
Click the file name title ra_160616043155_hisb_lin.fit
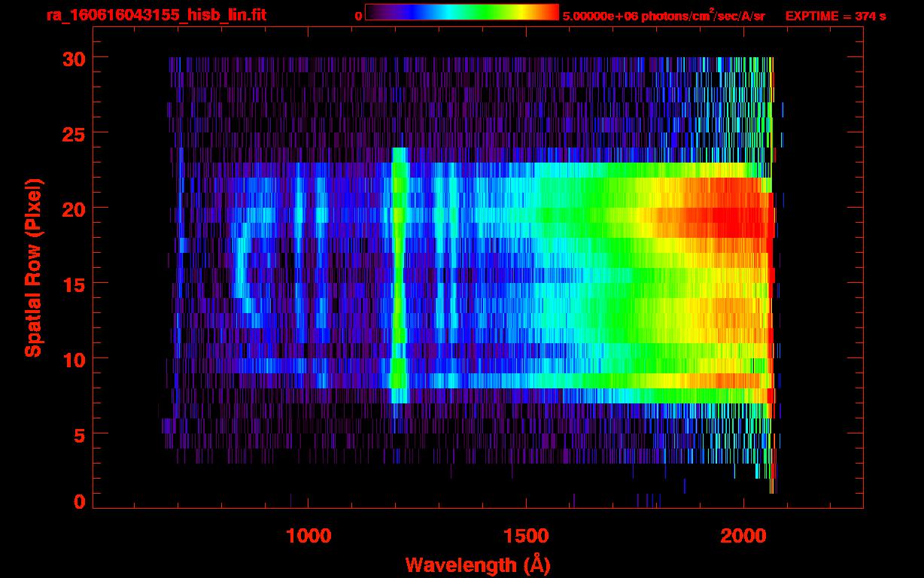155,15
